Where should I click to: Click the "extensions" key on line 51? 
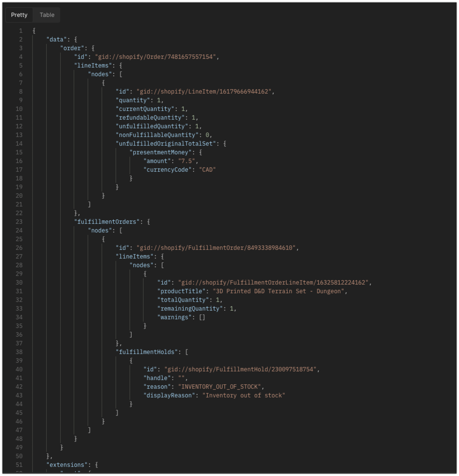(67, 465)
